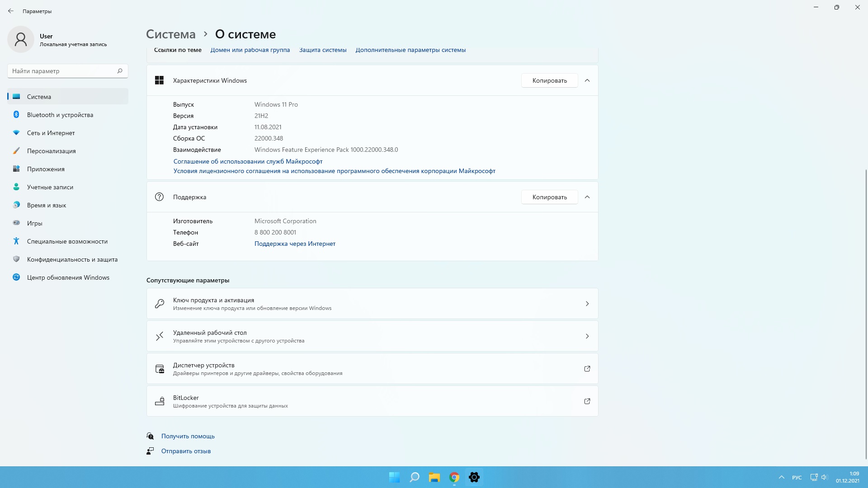
Task: Collapse the Поддержка section
Action: click(x=587, y=197)
